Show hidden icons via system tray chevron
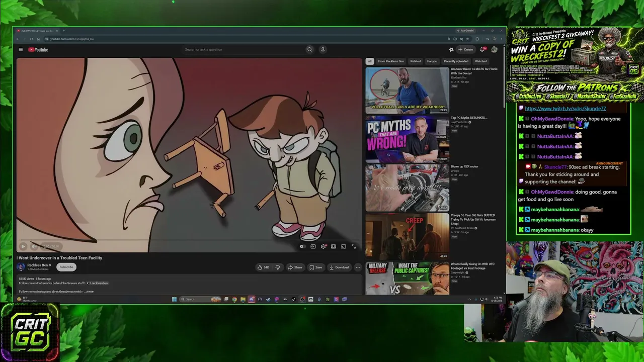Image resolution: width=644 pixels, height=362 pixels. point(470,299)
